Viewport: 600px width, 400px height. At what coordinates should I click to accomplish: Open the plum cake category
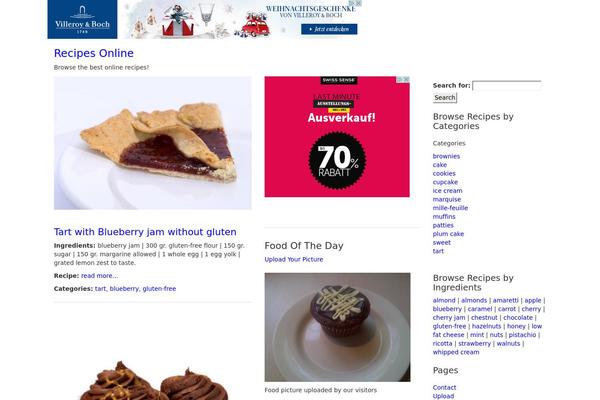[x=448, y=234]
